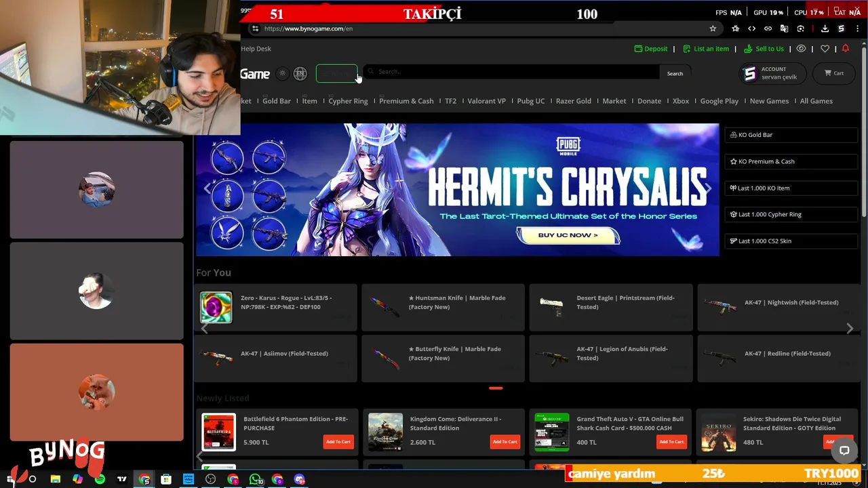Click BUY UC NOW banner button
Screen dimensions: 868x488
point(568,235)
